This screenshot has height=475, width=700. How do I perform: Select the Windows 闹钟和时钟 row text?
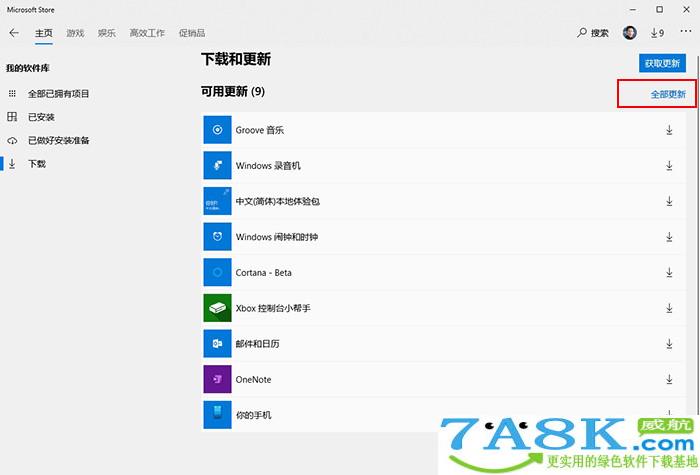(x=277, y=237)
